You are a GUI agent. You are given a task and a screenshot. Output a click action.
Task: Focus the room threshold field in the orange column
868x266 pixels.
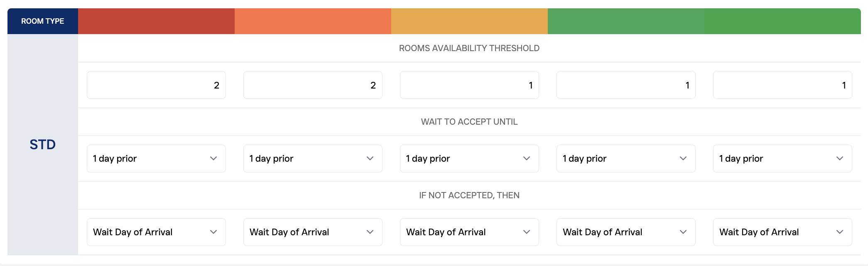tap(313, 85)
